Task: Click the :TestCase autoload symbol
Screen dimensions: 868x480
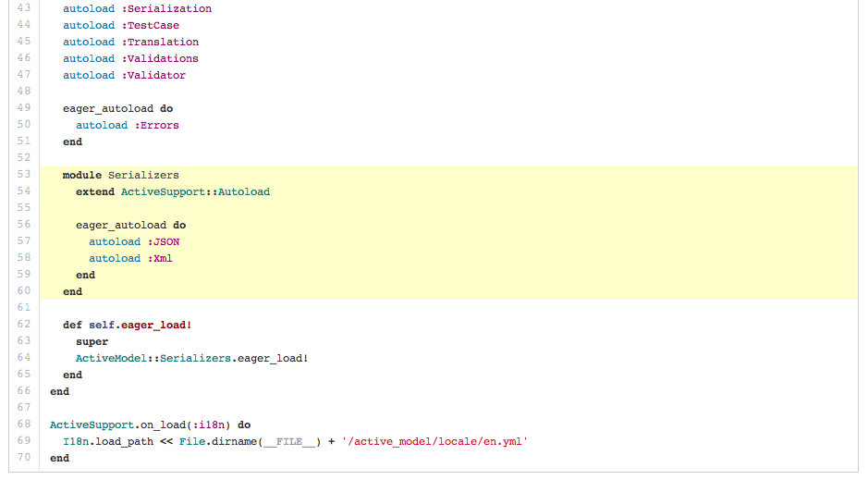Action: [150, 25]
